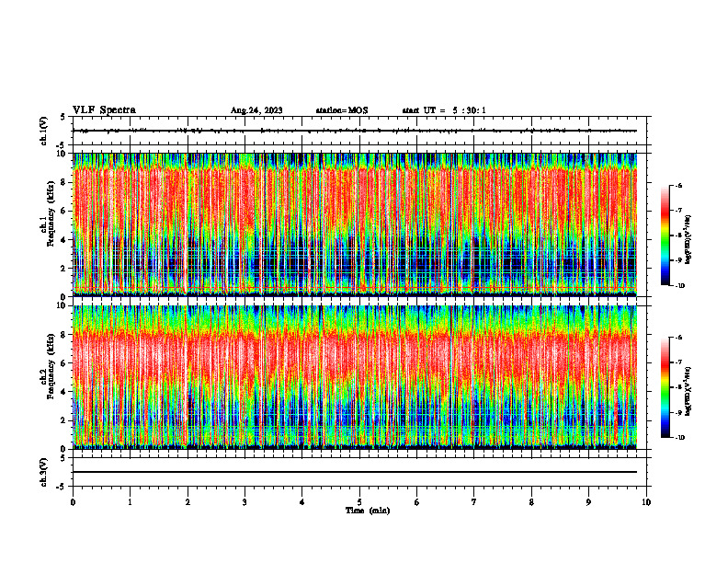
Task: Click the ch.3 flat voltage trace panel
Action: 359,472
